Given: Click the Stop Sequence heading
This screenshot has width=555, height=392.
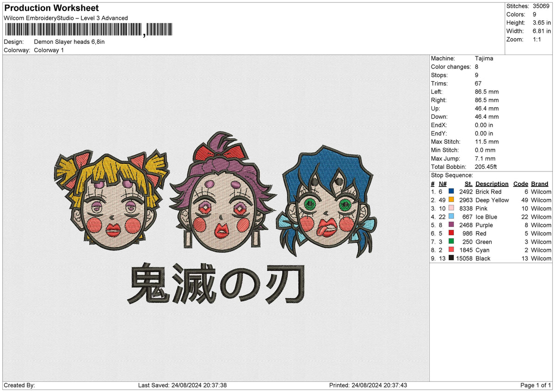Looking at the screenshot, I should click(452, 176).
